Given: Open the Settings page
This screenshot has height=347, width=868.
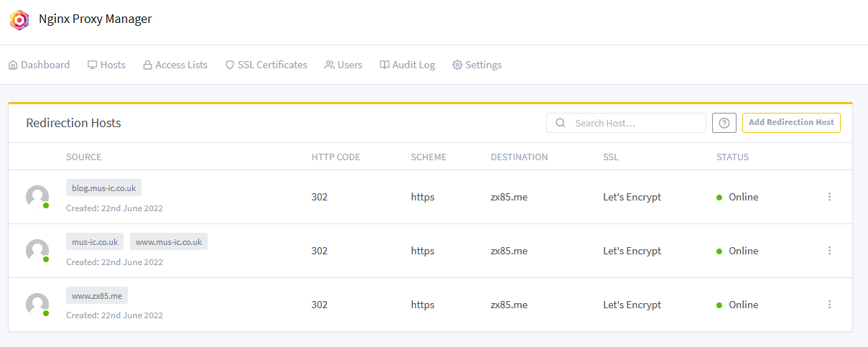Looking at the screenshot, I should tap(476, 65).
